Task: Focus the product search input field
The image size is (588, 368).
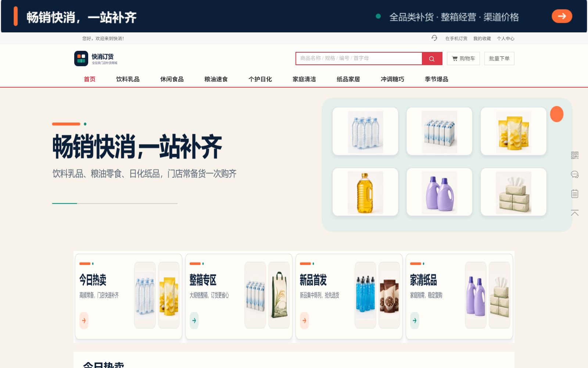Action: tap(359, 59)
